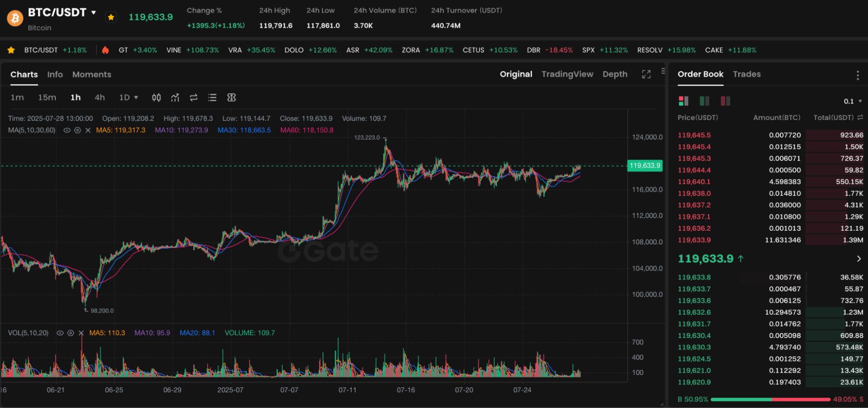Click the Bitcoin logo icon
This screenshot has width=868, height=408.
(x=15, y=18)
